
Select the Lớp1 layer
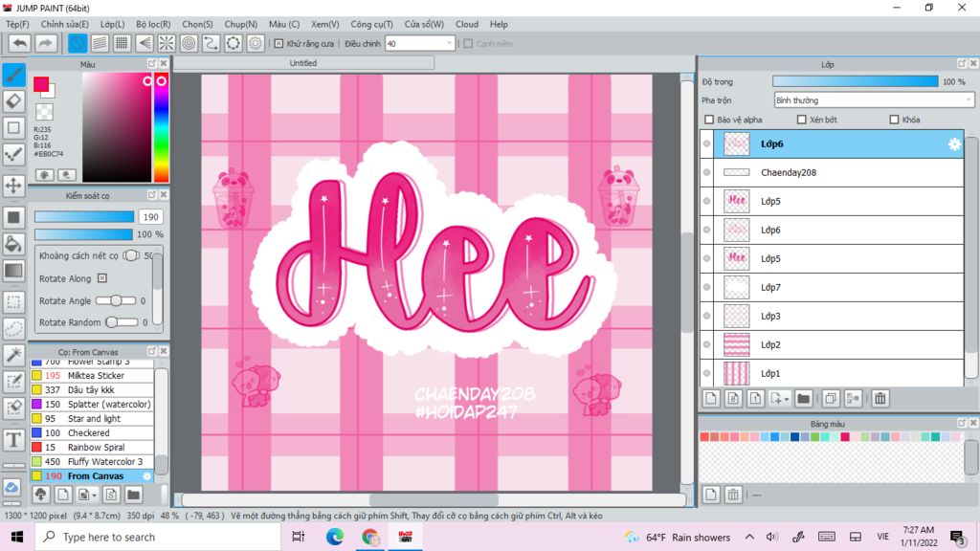click(x=833, y=374)
